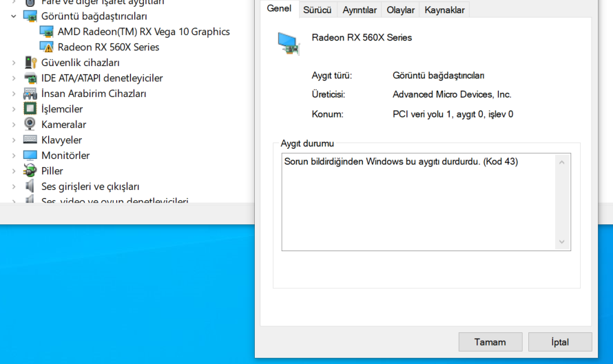Select the Klavyeler row

[x=62, y=140]
